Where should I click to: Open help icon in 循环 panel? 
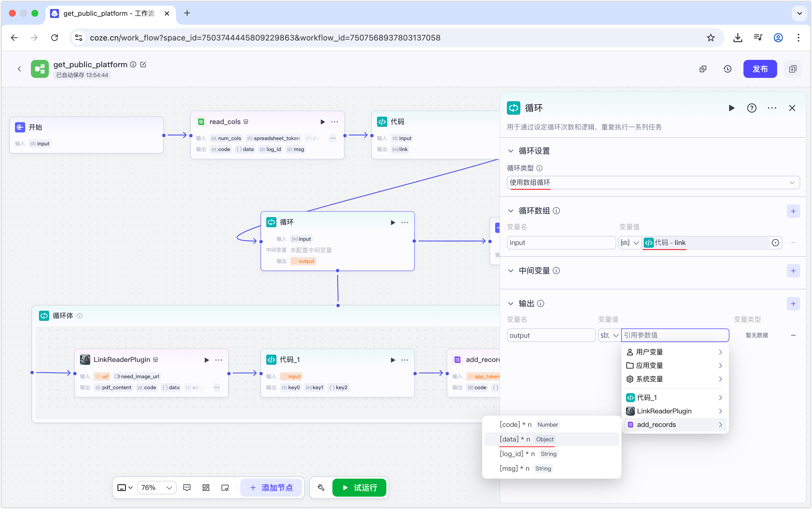coord(752,108)
